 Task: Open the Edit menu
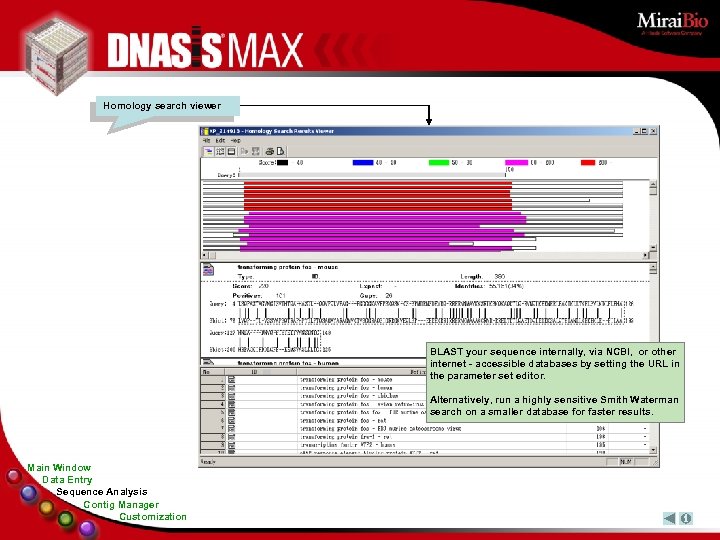pyautogui.click(x=220, y=141)
